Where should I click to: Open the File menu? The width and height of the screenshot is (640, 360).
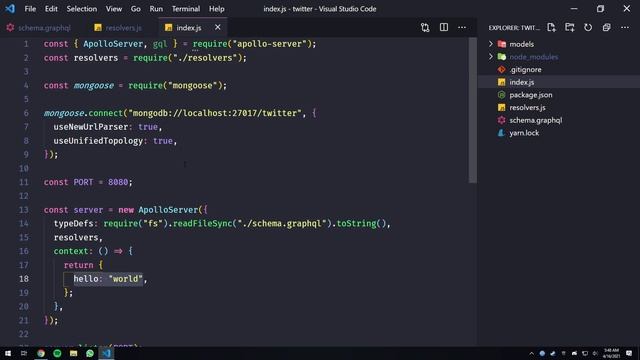(30, 9)
